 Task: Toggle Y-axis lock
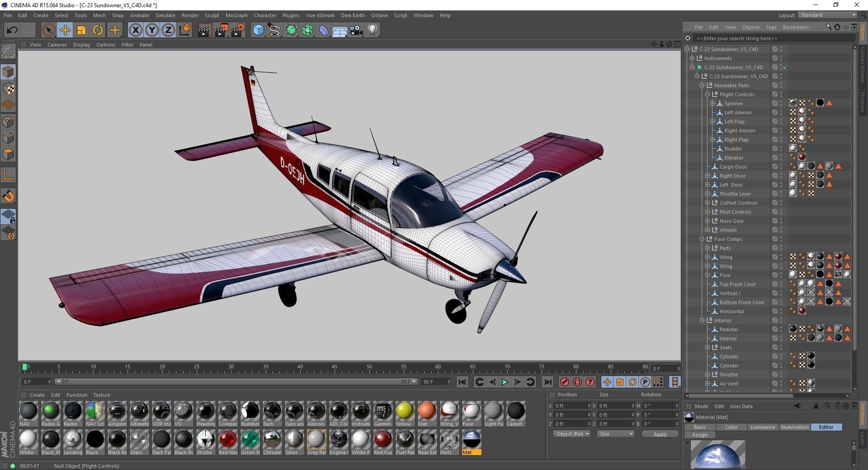[x=152, y=30]
